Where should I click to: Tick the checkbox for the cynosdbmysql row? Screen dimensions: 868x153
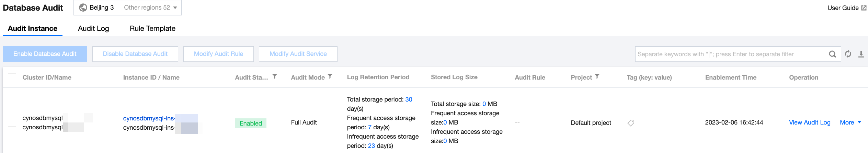[x=12, y=122]
